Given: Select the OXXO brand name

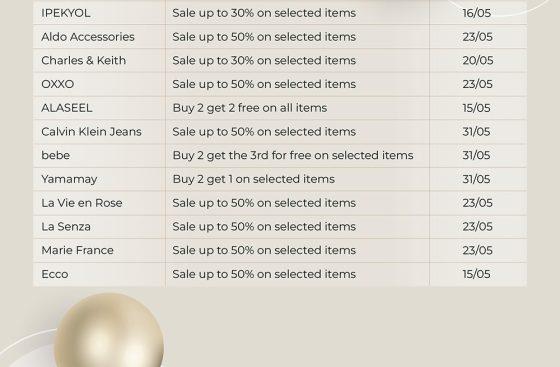Looking at the screenshot, I should pos(58,84).
